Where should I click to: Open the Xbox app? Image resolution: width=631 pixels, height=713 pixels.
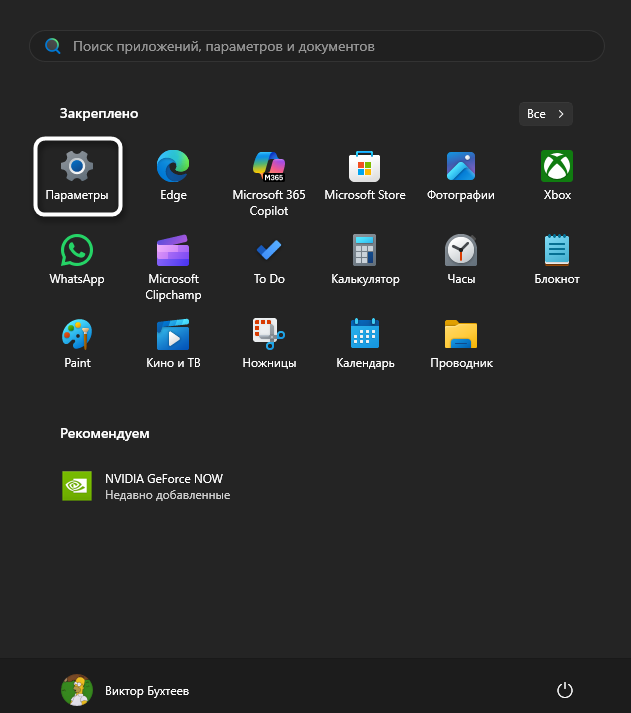(x=557, y=176)
